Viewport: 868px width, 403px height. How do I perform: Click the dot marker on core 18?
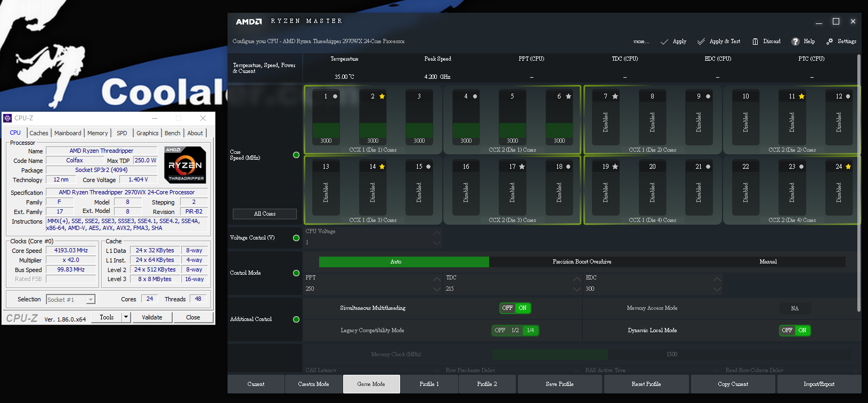(x=568, y=167)
